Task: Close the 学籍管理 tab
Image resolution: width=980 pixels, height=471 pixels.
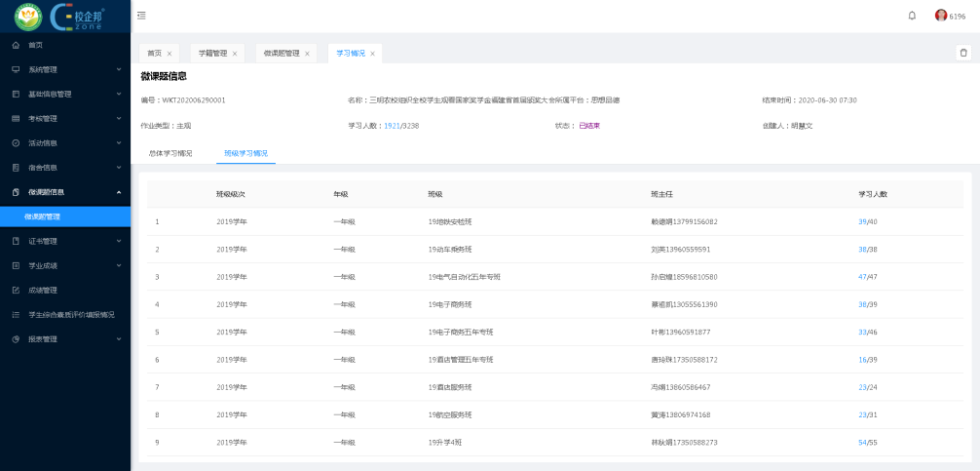Action: 235,54
